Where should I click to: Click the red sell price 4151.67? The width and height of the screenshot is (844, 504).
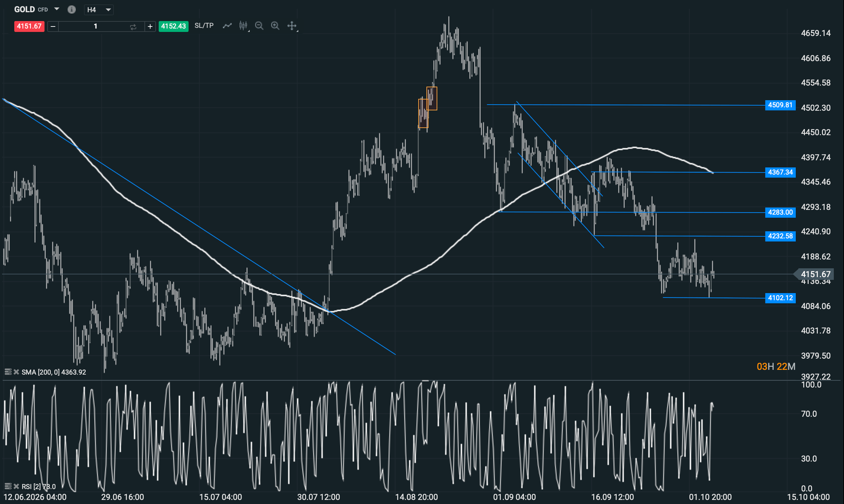click(29, 26)
